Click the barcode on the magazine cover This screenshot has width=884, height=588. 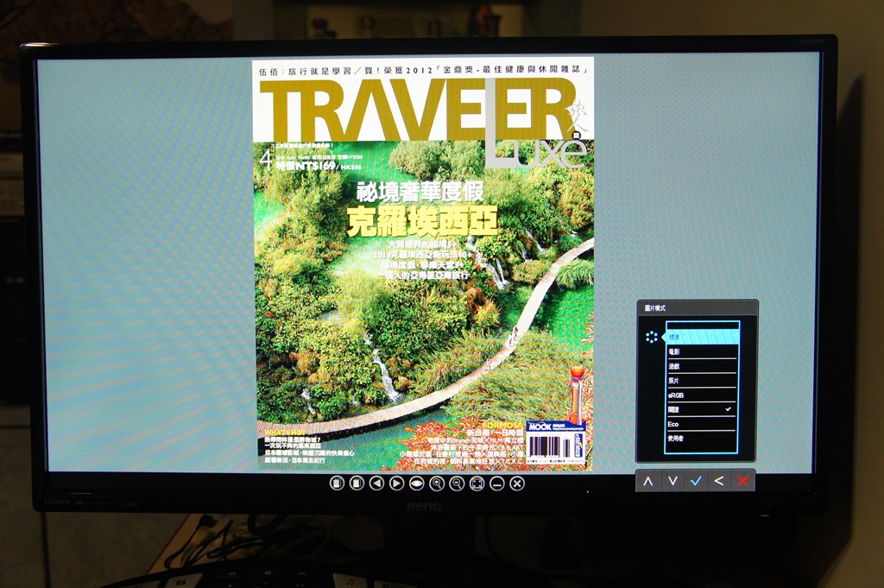pyautogui.click(x=550, y=447)
